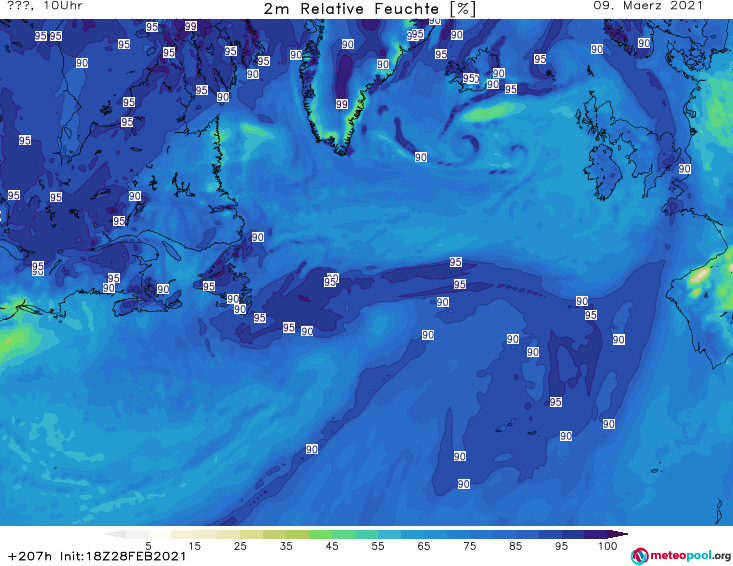Image resolution: width=733 pixels, height=566 pixels.
Task: Click the legend value '85'
Action: click(x=515, y=545)
